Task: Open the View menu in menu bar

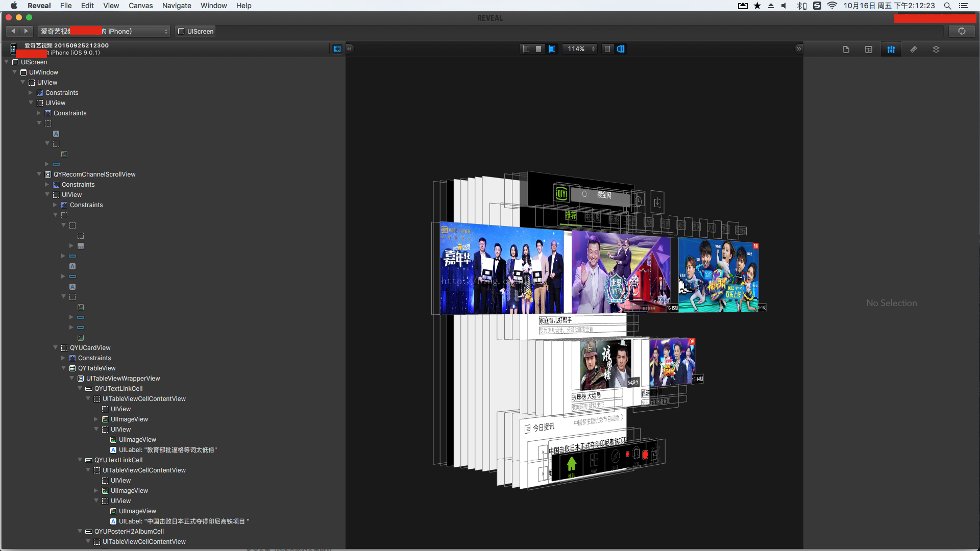Action: 109,6
